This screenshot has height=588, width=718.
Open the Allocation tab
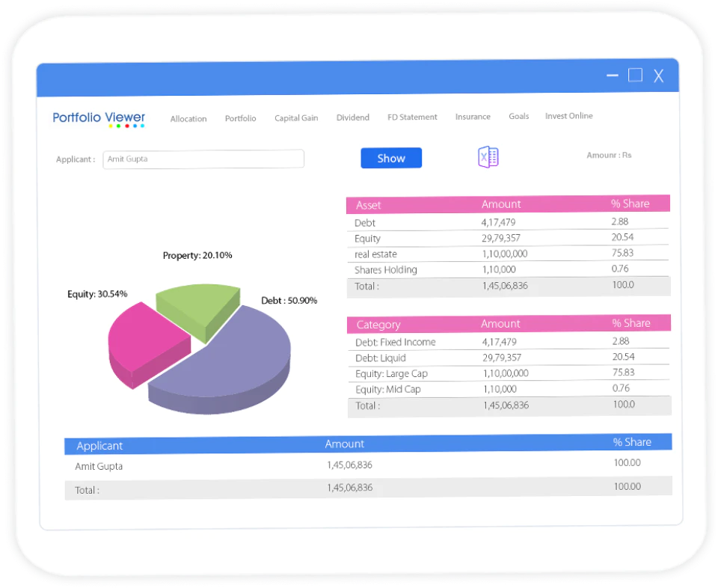[188, 119]
